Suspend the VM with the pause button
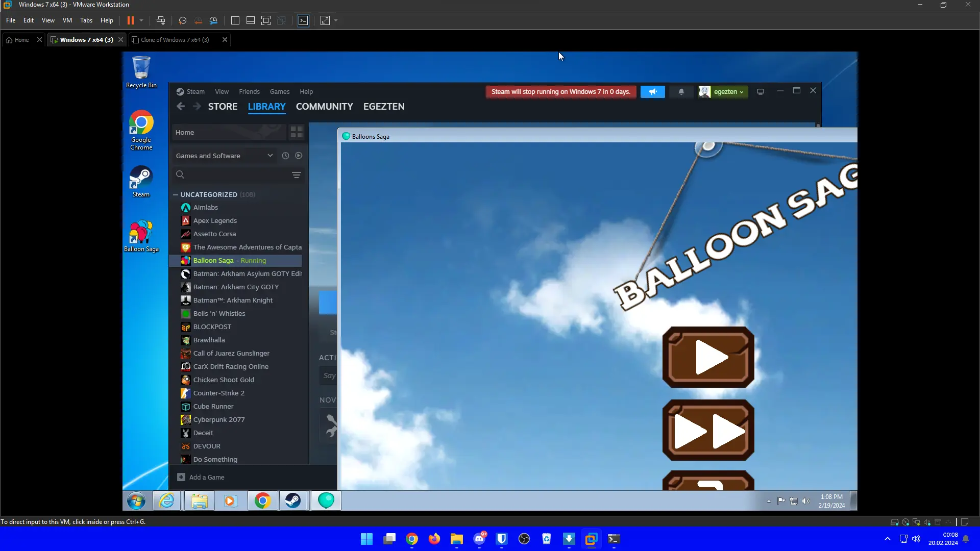The width and height of the screenshot is (980, 551). (x=130, y=20)
